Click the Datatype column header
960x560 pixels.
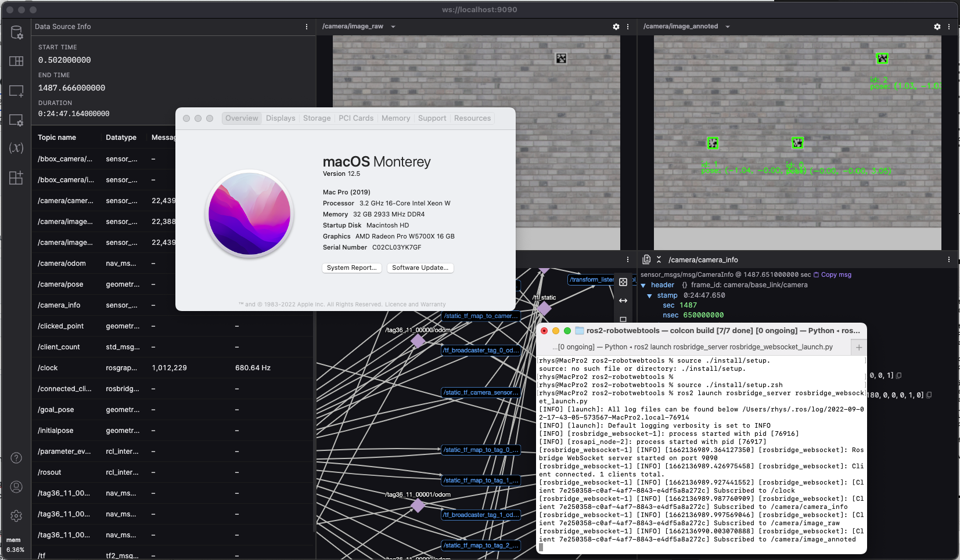pyautogui.click(x=121, y=138)
